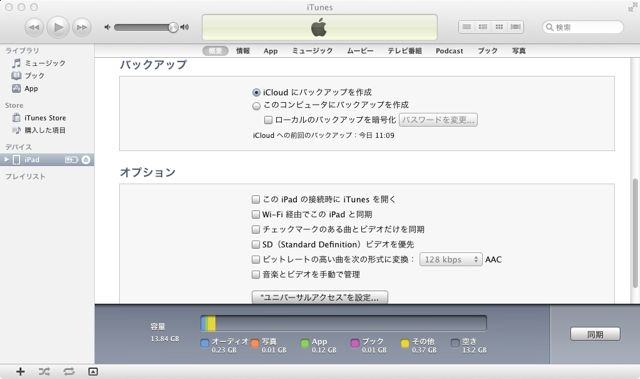This screenshot has width=640, height=379.
Task: Click the vertical scrollbar thumb
Action: tap(635, 233)
